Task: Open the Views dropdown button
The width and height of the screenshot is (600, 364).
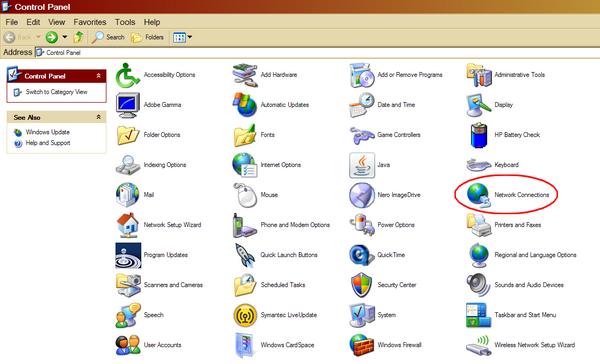Action: 182,37
